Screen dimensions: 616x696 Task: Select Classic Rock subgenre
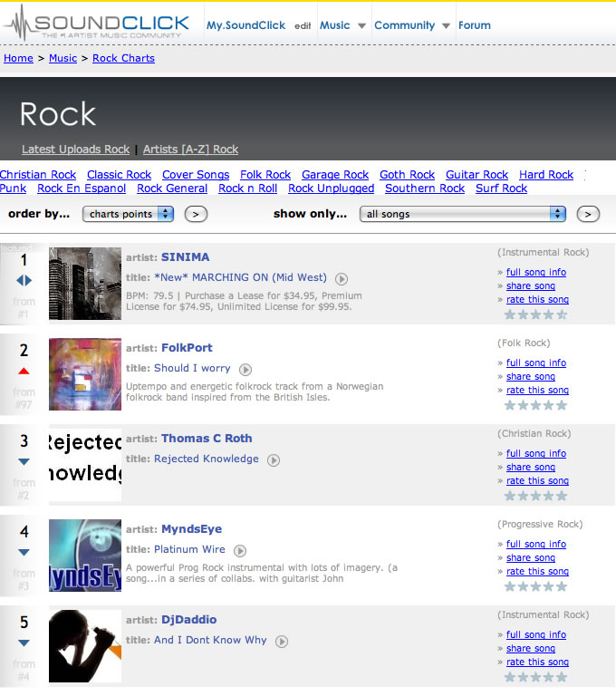(119, 175)
